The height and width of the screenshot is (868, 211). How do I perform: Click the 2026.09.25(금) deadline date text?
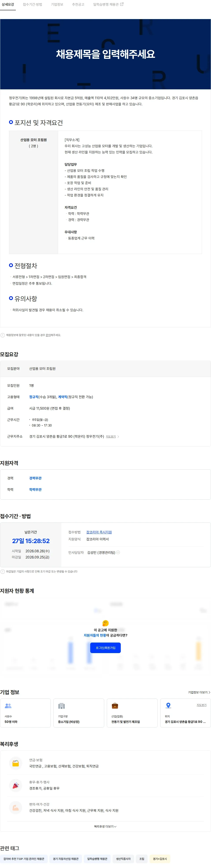tap(37, 557)
